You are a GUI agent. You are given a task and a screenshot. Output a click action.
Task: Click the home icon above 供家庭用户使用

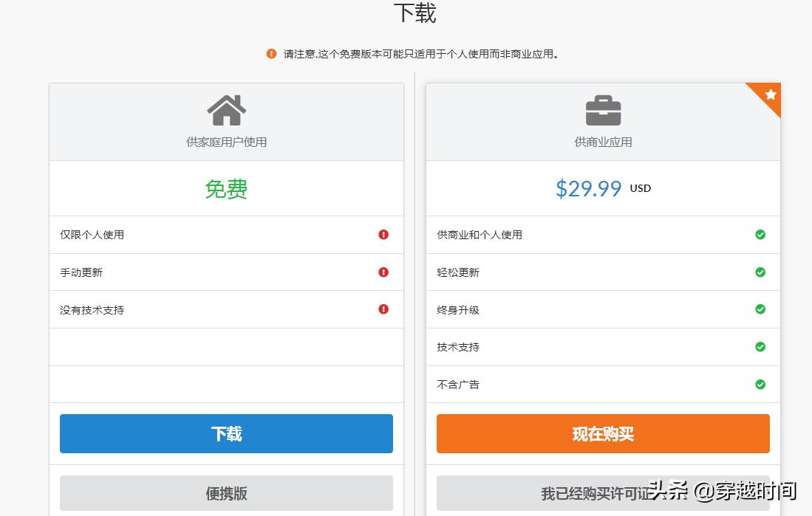226,109
